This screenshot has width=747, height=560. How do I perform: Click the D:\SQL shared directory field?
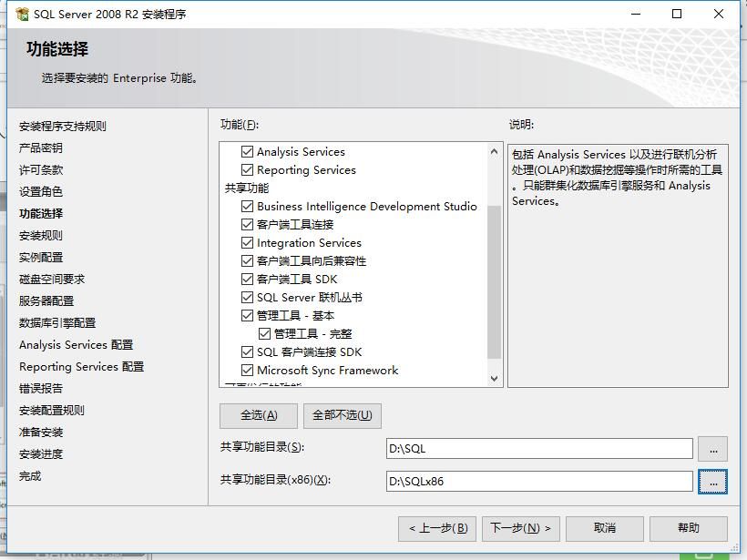tap(539, 449)
